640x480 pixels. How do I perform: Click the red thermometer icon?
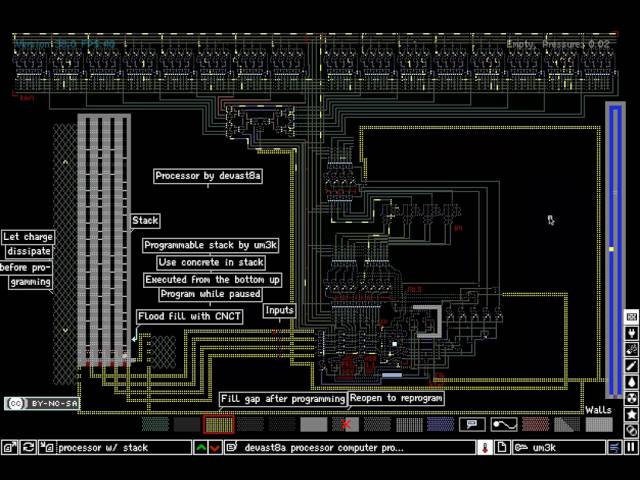click(485, 448)
